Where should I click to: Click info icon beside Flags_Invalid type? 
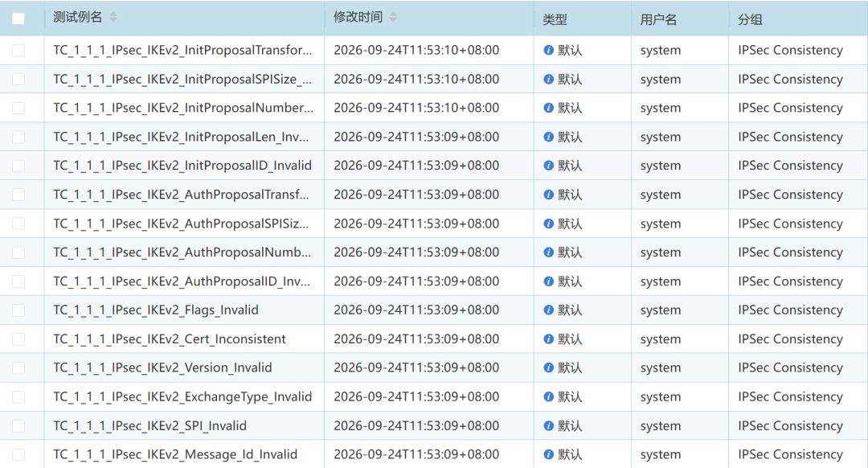point(549,310)
